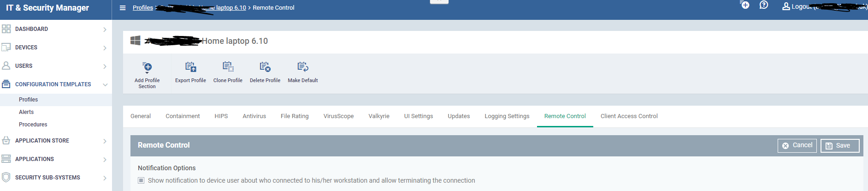Expand the Dashboard menu chevron
Viewport: 868px width, 191px height.
105,30
